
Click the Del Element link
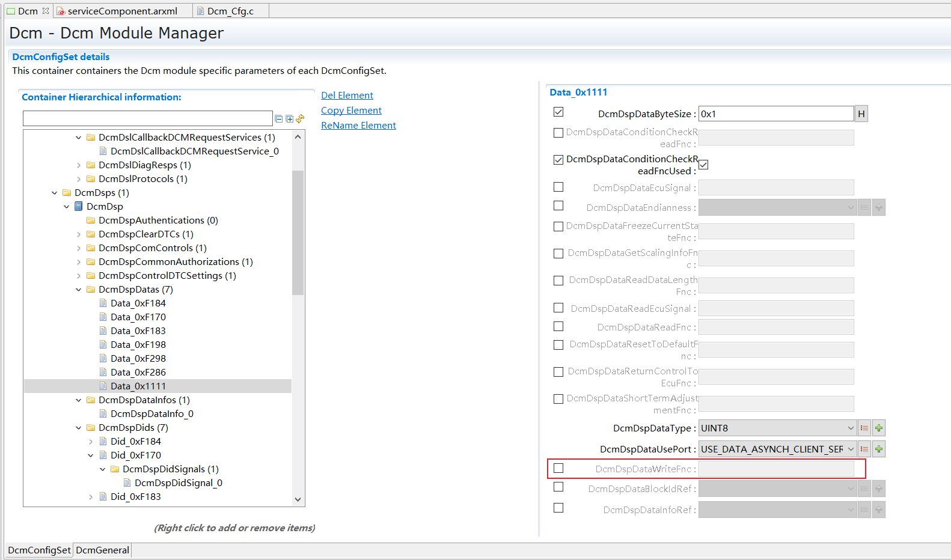347,96
